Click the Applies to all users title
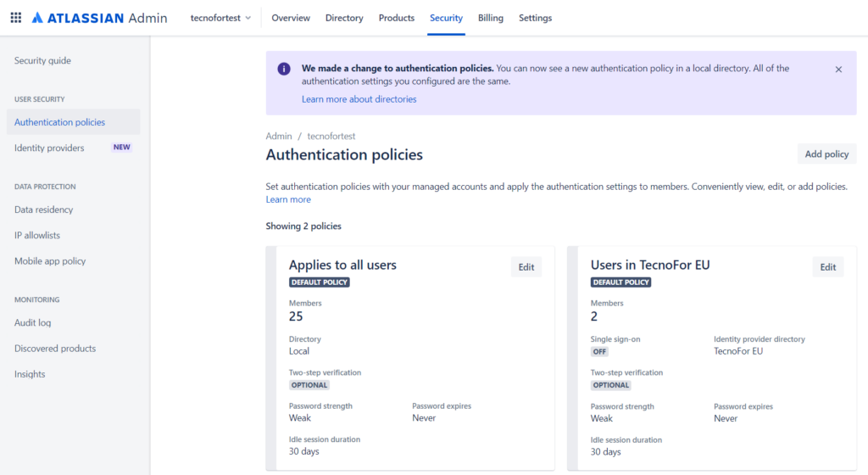This screenshot has width=868, height=475. click(342, 265)
